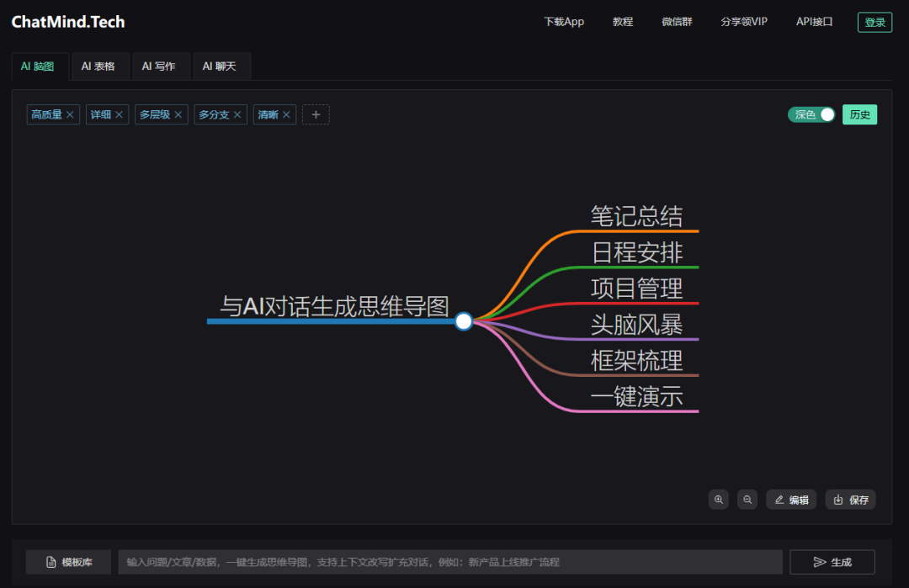This screenshot has width=909, height=588.
Task: Open the 历史 history panel
Action: (x=859, y=114)
